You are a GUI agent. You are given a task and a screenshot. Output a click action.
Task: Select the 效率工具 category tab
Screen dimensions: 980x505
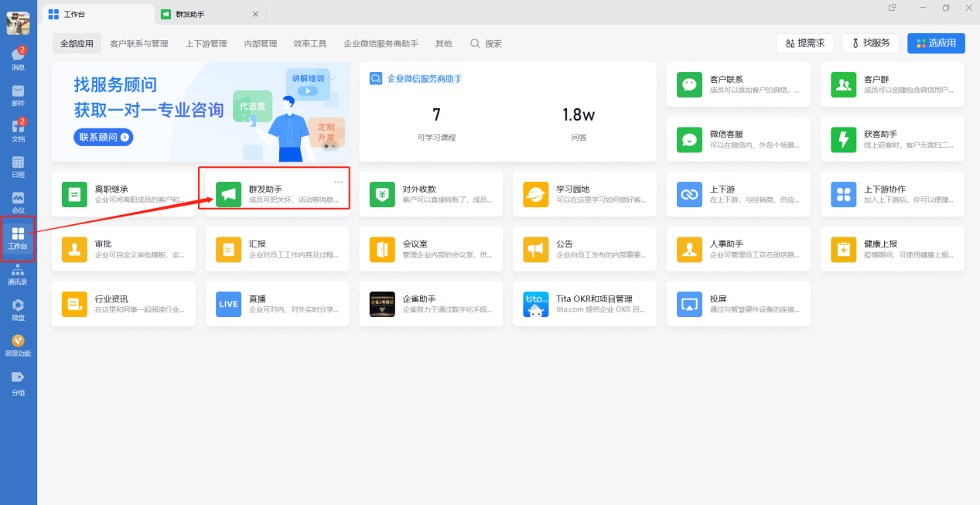[x=310, y=44]
